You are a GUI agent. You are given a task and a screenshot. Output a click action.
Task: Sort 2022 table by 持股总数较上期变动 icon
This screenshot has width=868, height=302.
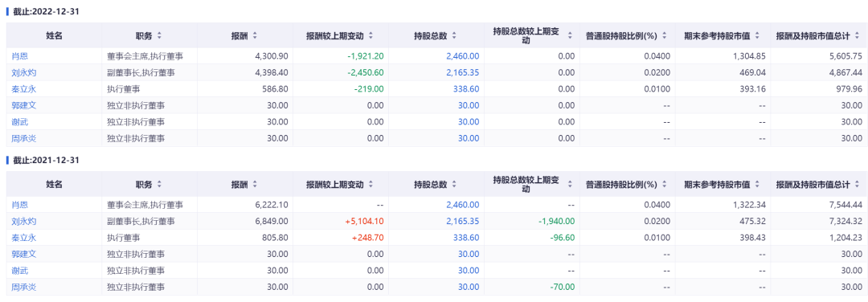click(x=570, y=35)
